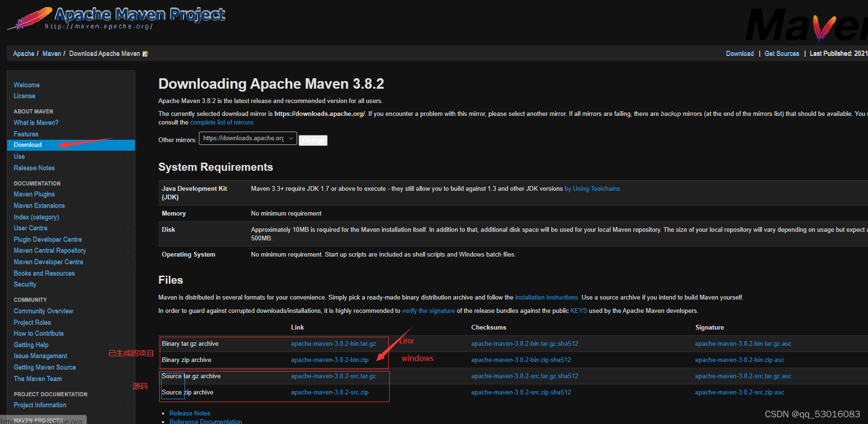Open Books and Resources link
Screen dimensions: 868x424
44,273
